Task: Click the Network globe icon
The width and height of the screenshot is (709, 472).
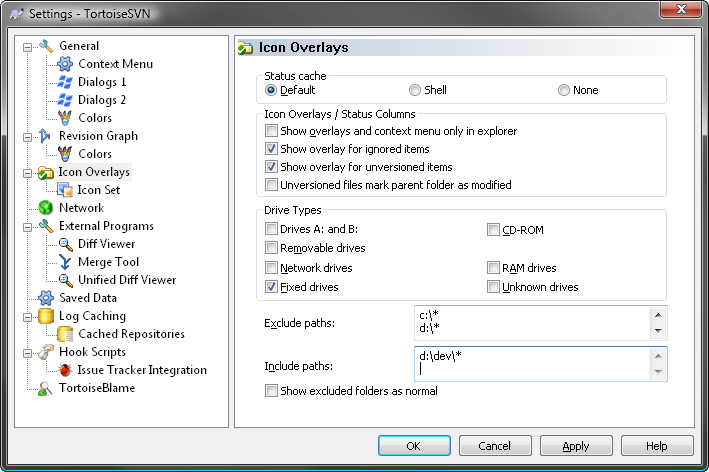Action: point(45,208)
